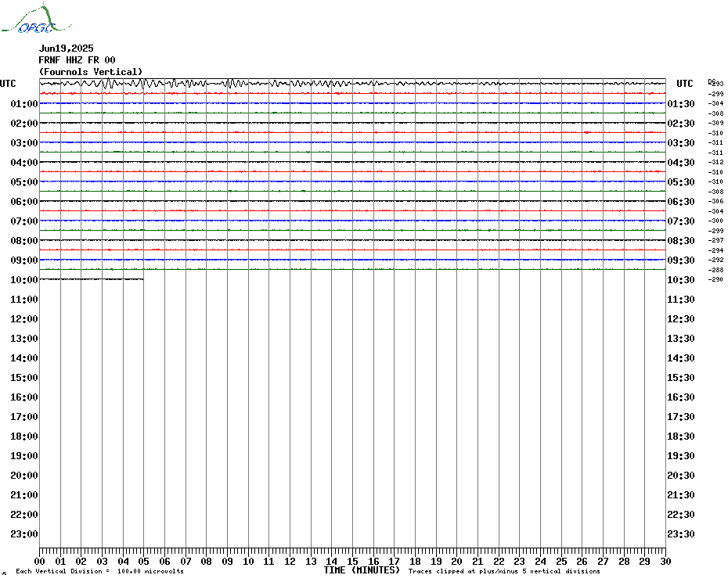Click minute 15 on the bottom axis
The height and width of the screenshot is (582, 728).
pyautogui.click(x=352, y=562)
